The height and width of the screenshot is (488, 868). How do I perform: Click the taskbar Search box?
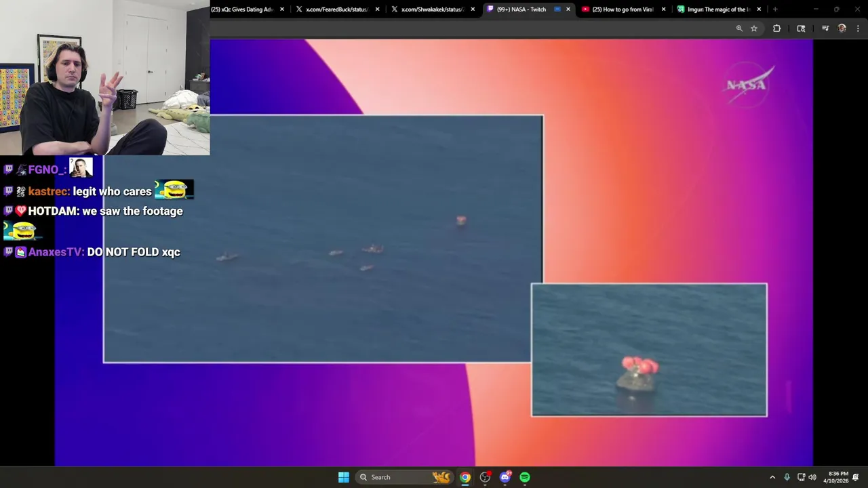click(x=406, y=477)
